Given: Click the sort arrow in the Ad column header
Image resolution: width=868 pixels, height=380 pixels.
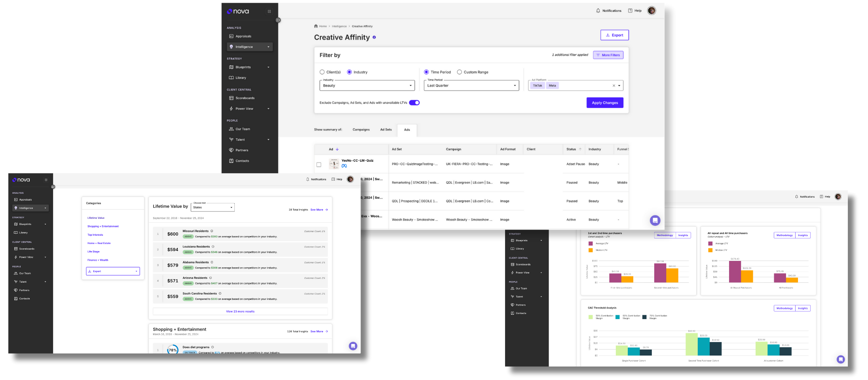Looking at the screenshot, I should [x=337, y=149].
